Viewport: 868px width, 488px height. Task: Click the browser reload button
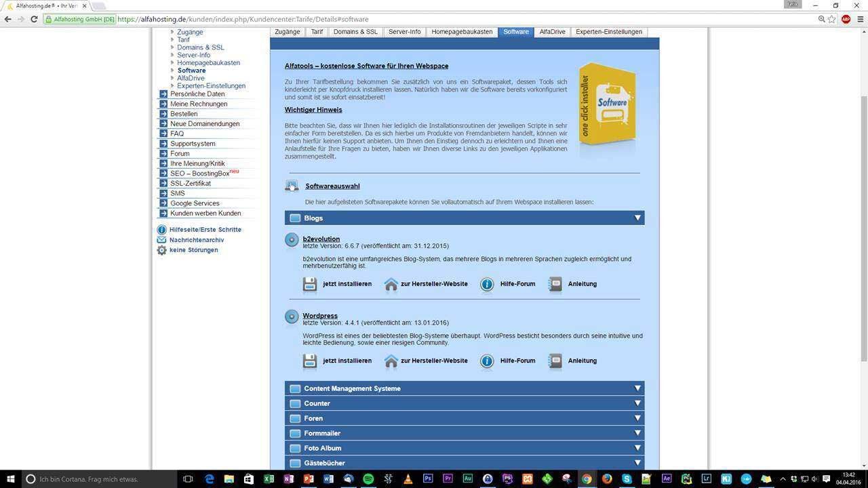(x=34, y=19)
